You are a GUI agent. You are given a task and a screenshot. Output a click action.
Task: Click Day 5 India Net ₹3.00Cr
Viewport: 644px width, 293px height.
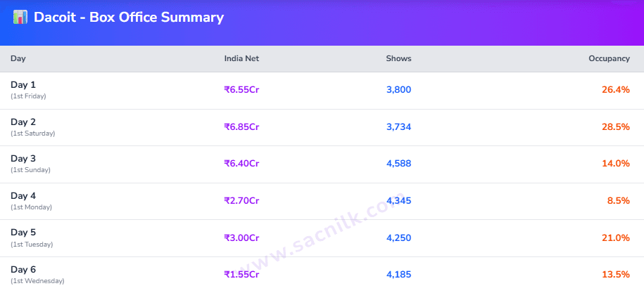(241, 237)
